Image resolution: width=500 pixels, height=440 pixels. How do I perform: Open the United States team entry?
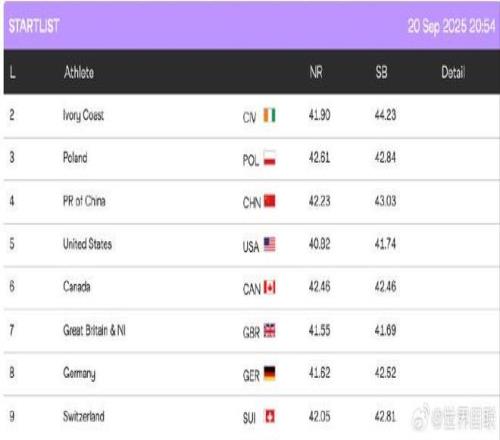click(x=87, y=244)
